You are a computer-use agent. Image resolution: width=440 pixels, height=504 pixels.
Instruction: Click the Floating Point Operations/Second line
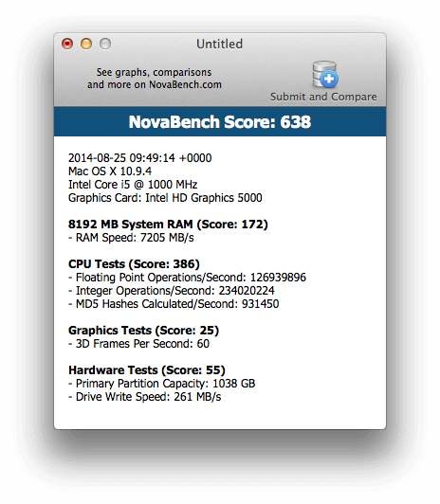pos(187,278)
